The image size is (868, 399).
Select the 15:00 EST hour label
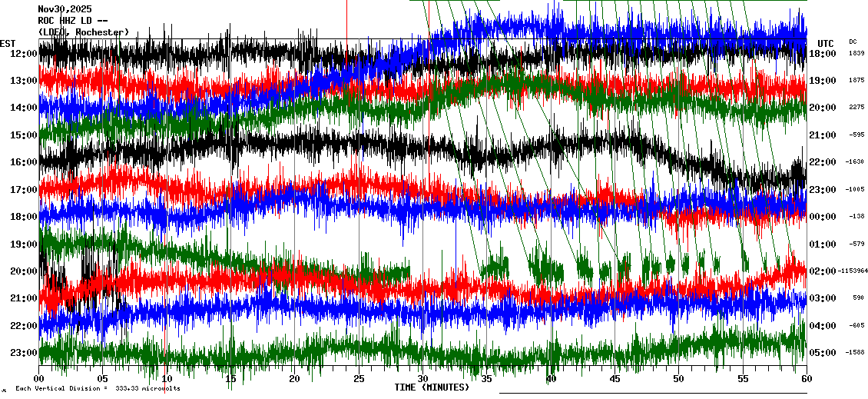coord(24,135)
